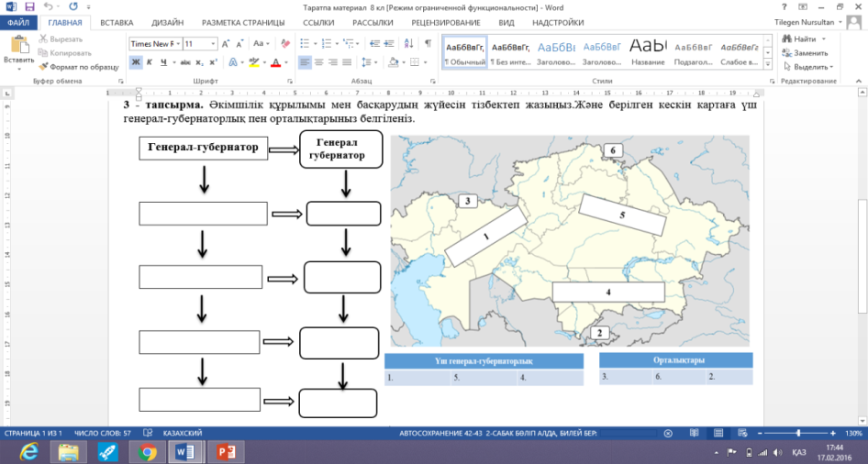Click Cut (Вырезать) scissors command
Screen dimensions: 868x464
[x=61, y=39]
